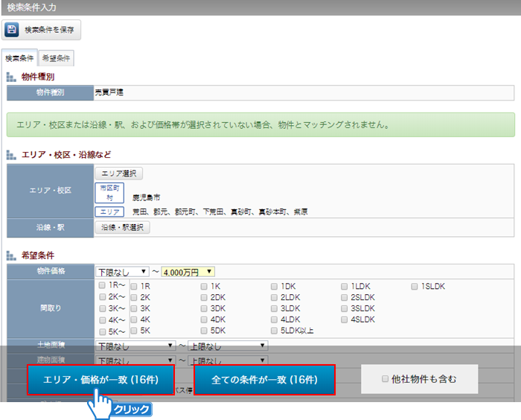
Task: Click the エリア・価格が一致 (16件) button
Action: point(100,380)
